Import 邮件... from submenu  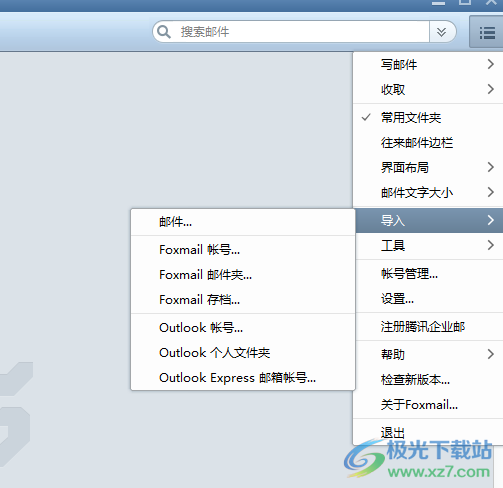[x=243, y=222]
